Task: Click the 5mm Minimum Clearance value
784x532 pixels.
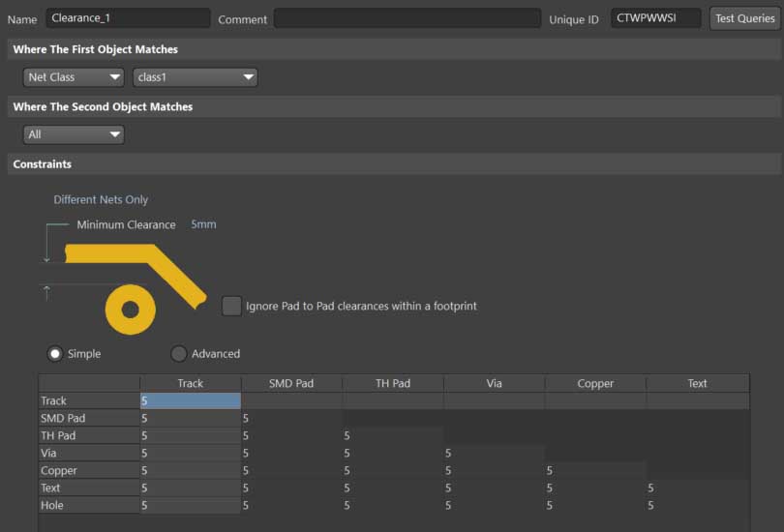Action: click(203, 224)
